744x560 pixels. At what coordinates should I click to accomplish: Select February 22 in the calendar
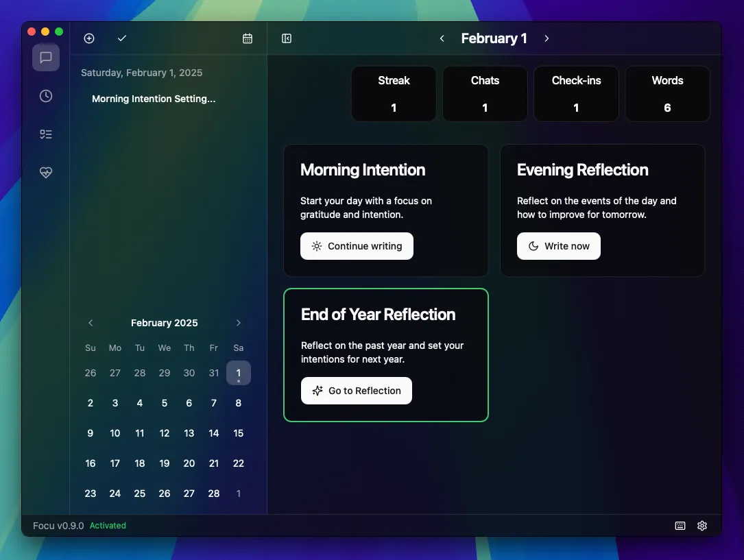[238, 463]
